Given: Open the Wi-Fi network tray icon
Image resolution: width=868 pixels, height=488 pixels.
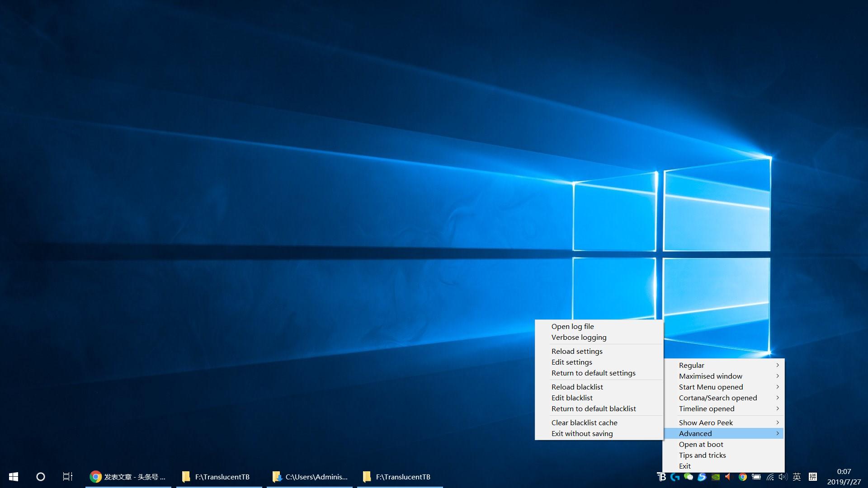Looking at the screenshot, I should [770, 477].
